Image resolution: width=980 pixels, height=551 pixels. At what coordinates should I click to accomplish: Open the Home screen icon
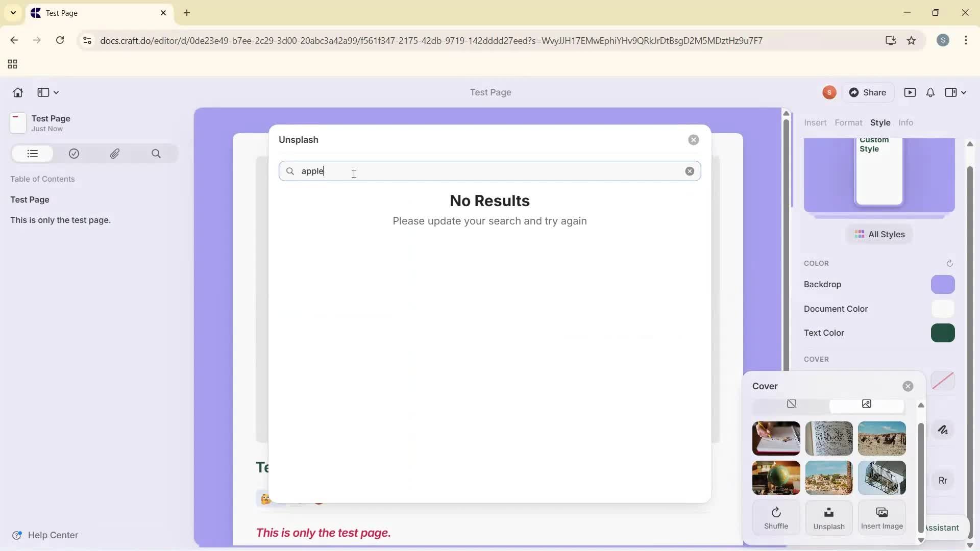[17, 92]
